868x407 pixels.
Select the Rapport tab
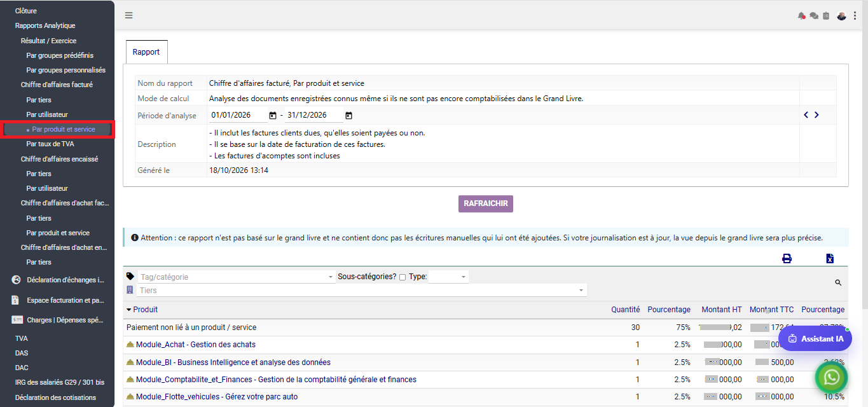(x=146, y=52)
